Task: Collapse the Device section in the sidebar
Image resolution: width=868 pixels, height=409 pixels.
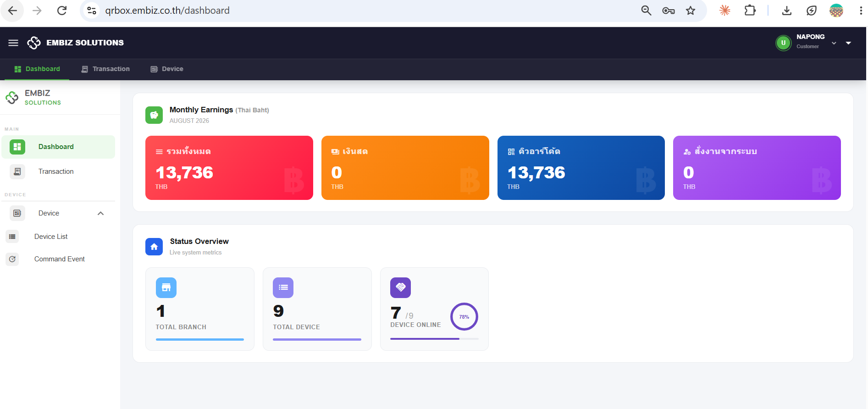Action: 101,213
